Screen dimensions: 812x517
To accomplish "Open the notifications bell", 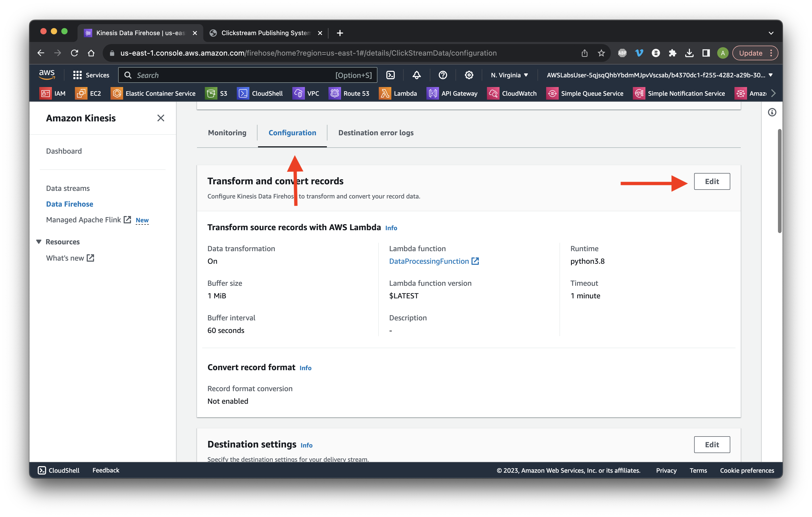I will [417, 75].
